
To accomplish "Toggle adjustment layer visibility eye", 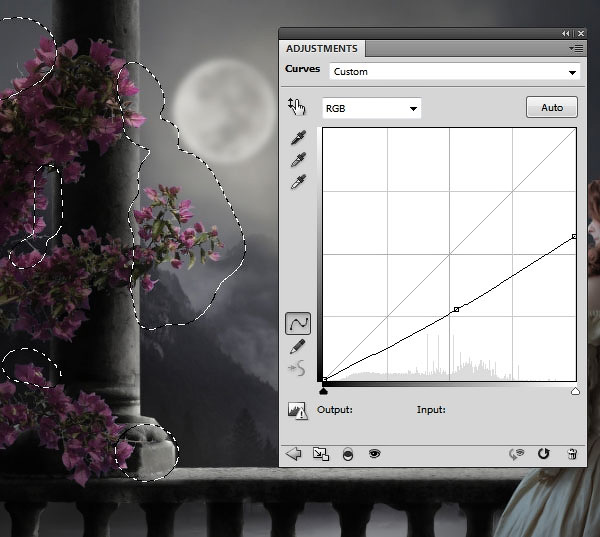I will pyautogui.click(x=374, y=454).
